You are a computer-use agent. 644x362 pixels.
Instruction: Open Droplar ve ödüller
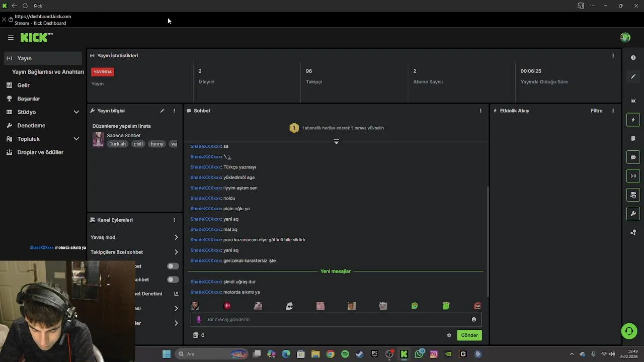coord(40,152)
